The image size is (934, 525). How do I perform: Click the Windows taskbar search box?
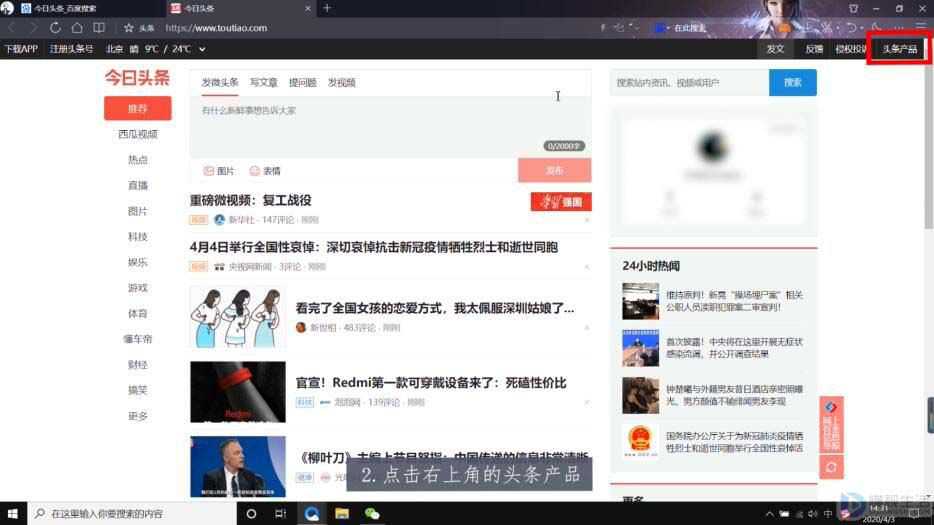click(x=132, y=513)
